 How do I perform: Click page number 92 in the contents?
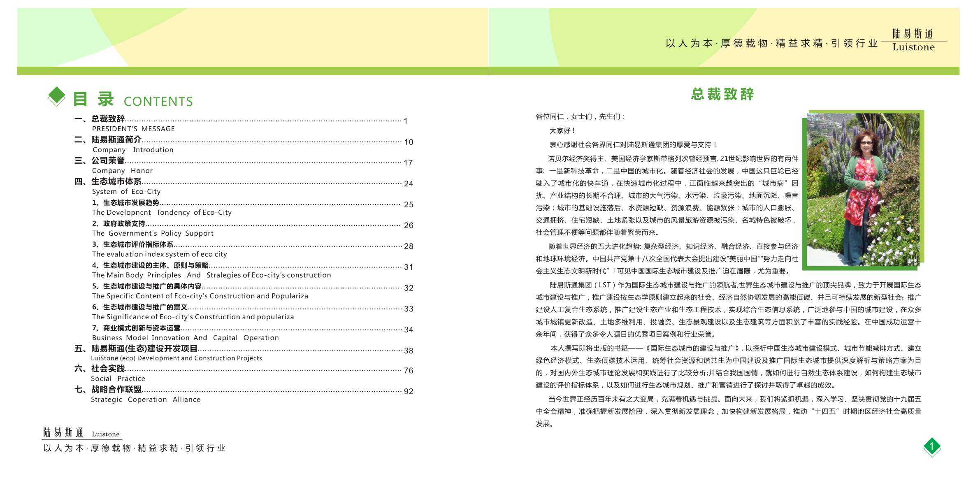click(409, 392)
